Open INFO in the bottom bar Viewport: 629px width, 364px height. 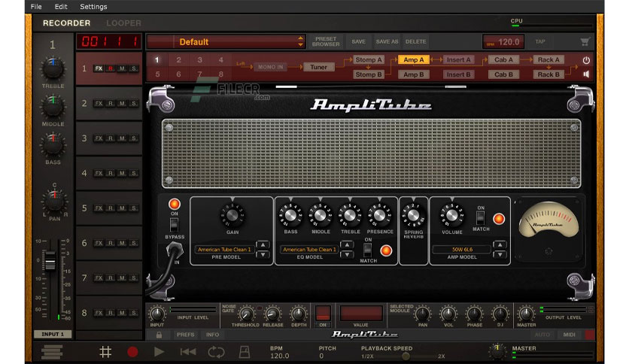pyautogui.click(x=213, y=335)
